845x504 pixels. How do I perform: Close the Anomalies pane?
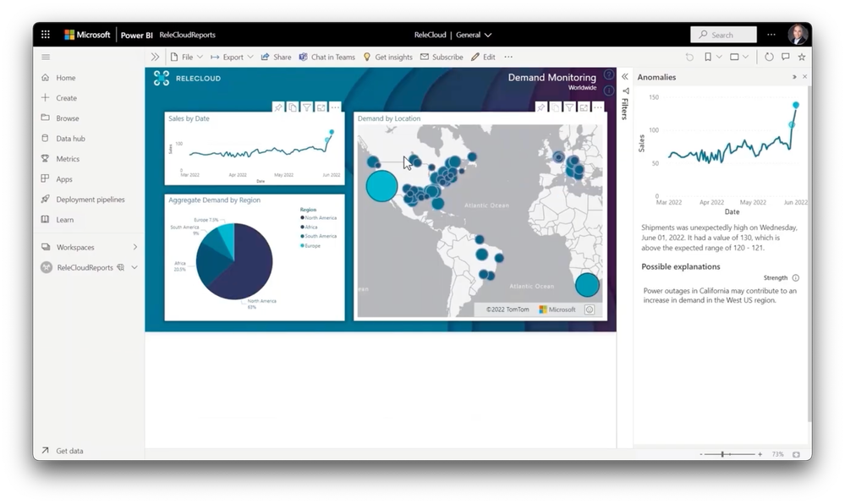(x=804, y=77)
